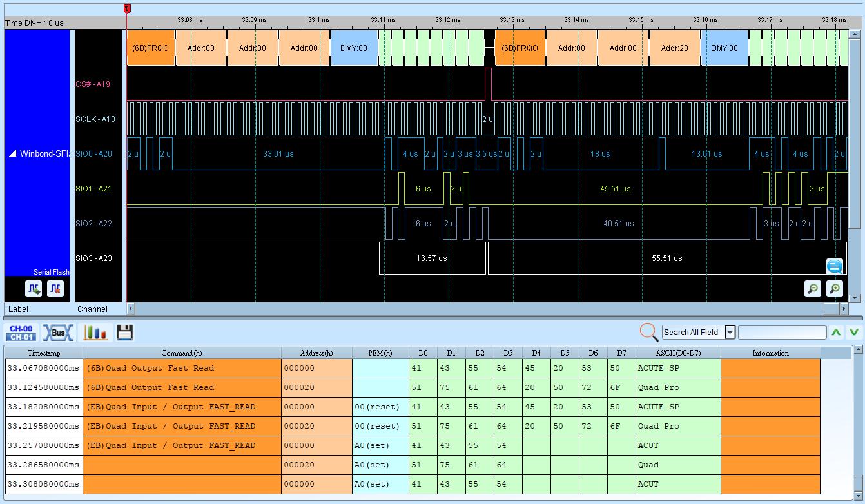Select the red trigger marker on the timeline
Image resolution: width=865 pixels, height=504 pixels.
click(x=127, y=8)
